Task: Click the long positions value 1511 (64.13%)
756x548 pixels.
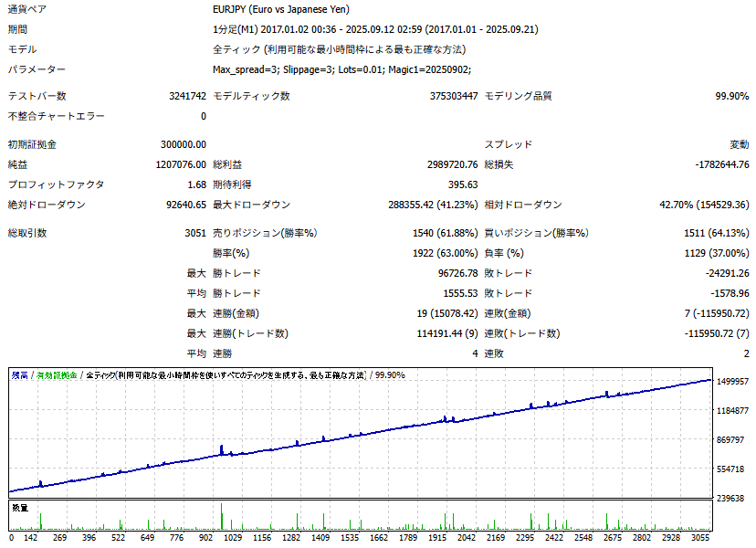Action: click(x=717, y=233)
